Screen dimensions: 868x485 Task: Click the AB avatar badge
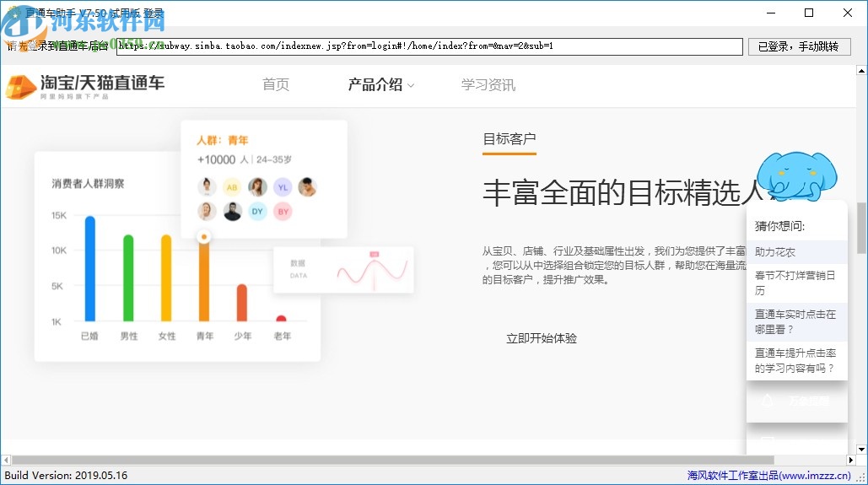tap(232, 187)
